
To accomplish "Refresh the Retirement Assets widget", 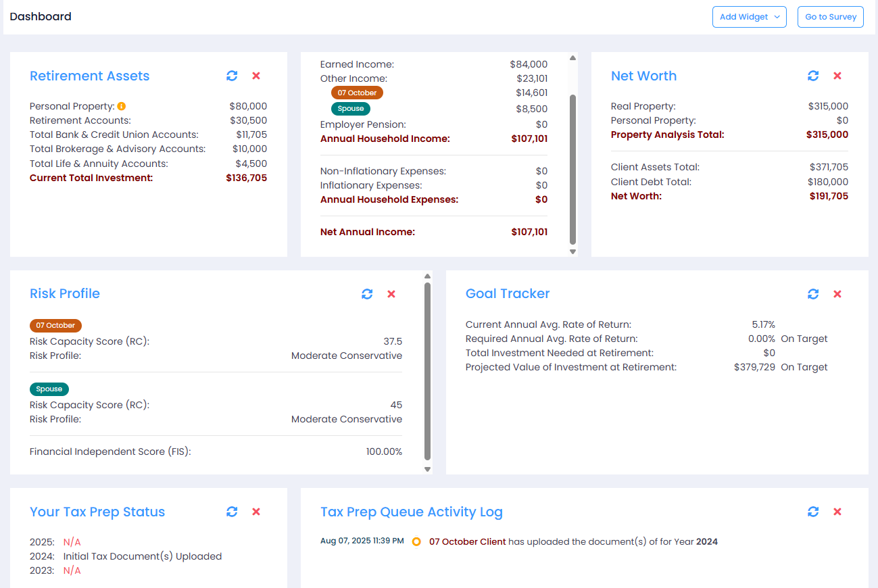I will [x=232, y=76].
